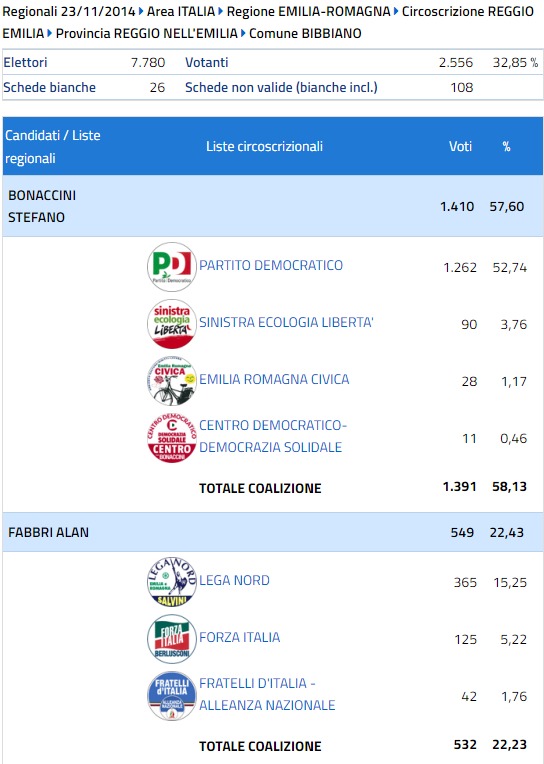The height and width of the screenshot is (764, 544).
Task: Open CENTRO DEMOCRATICO-DEMOCRAZIA SOLIDALE link
Action: click(x=273, y=436)
